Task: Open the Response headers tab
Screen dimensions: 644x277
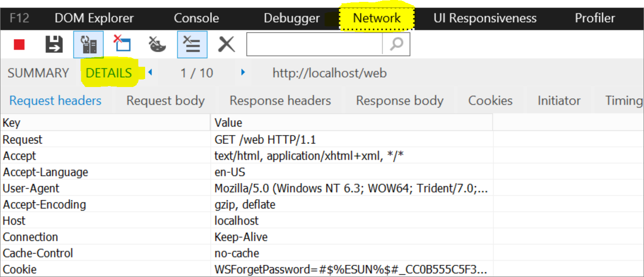Action: click(280, 101)
